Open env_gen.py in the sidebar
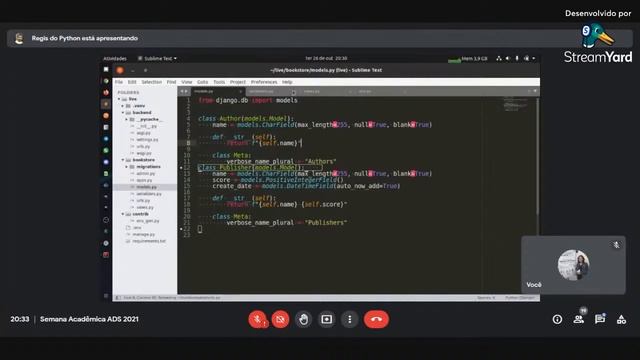The image size is (640, 360). tap(148, 221)
